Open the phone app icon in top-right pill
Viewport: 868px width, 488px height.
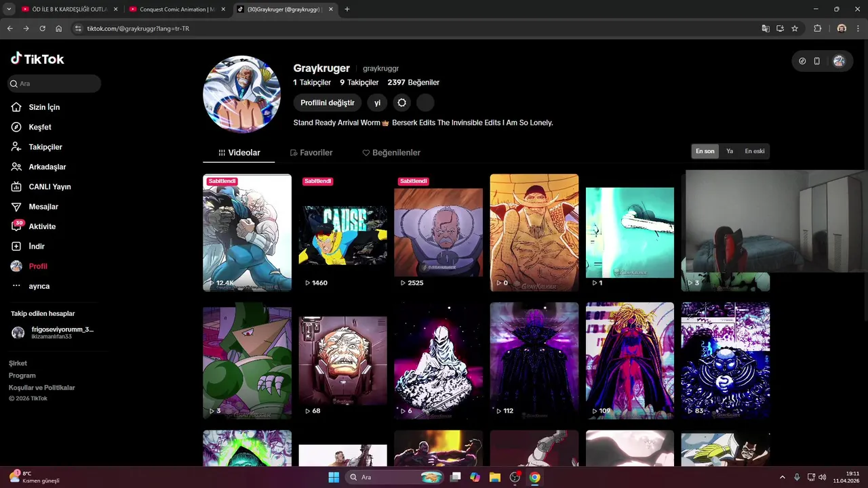[817, 61]
